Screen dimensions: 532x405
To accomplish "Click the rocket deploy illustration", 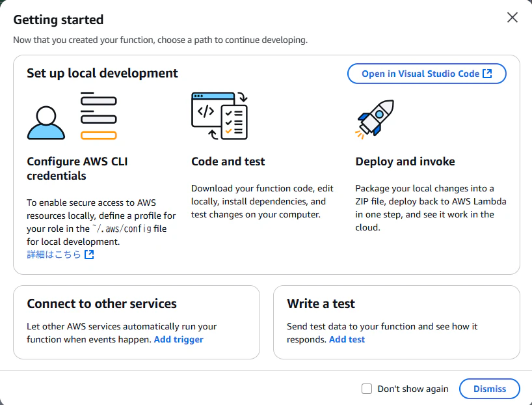I will pos(375,119).
